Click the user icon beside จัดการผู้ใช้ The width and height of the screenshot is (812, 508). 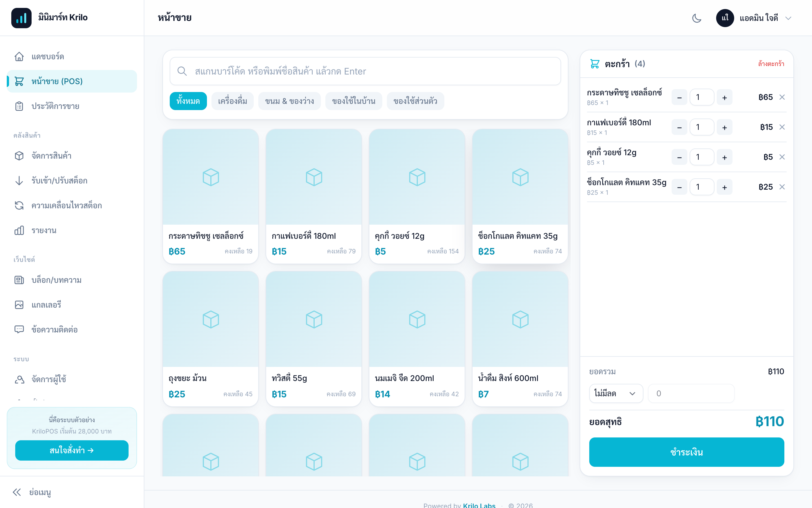click(x=19, y=379)
